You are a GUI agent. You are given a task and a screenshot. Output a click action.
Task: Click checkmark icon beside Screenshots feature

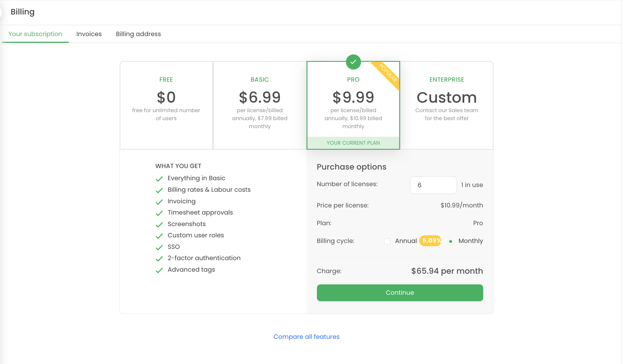click(159, 225)
